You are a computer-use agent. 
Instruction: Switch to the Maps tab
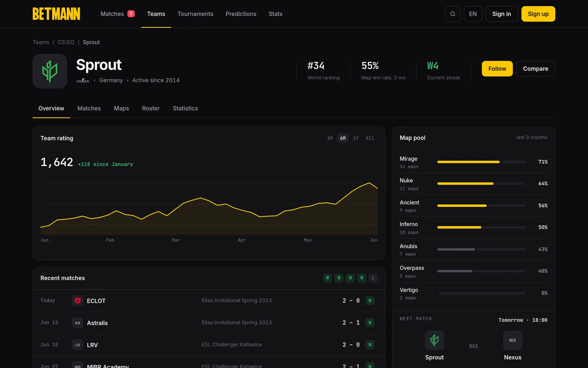121,109
